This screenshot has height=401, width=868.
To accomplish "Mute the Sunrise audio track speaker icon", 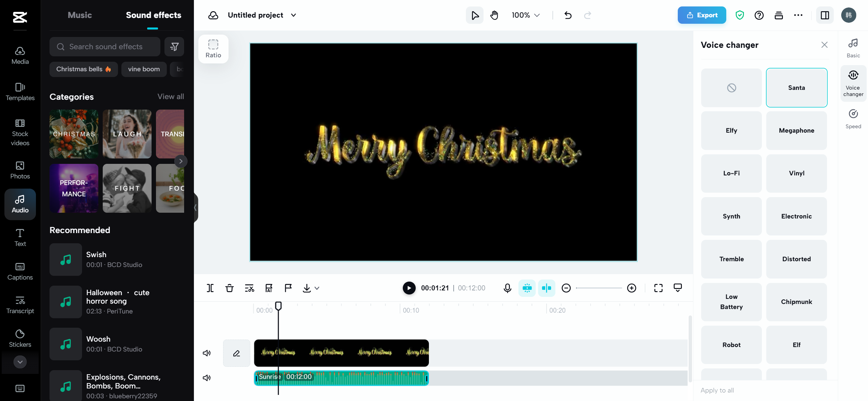I will (x=206, y=378).
